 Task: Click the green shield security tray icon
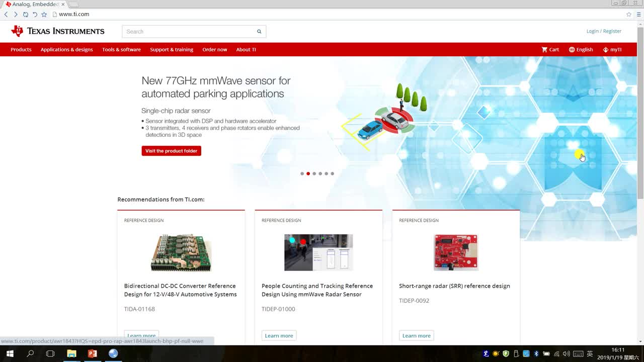(x=506, y=353)
